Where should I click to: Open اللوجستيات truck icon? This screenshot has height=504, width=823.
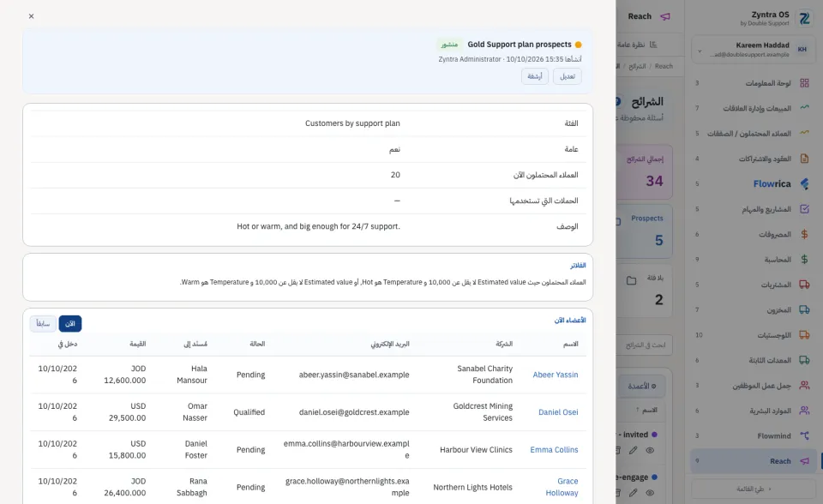coord(804,335)
